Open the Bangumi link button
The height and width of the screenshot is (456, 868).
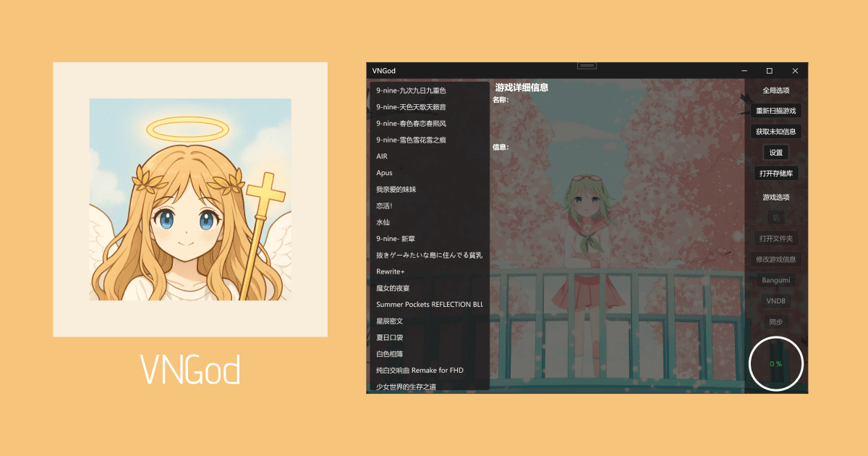tap(776, 279)
